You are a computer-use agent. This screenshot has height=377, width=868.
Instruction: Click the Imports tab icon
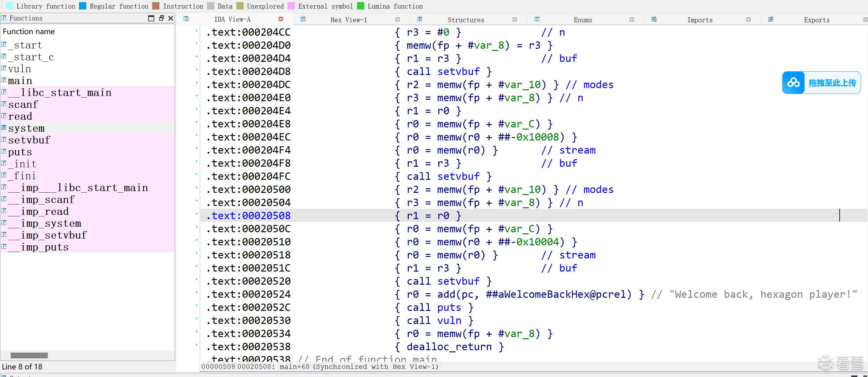654,19
